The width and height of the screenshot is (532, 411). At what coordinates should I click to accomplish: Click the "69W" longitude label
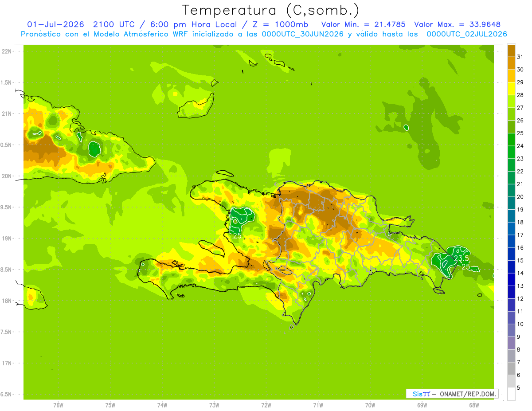[x=422, y=405]
